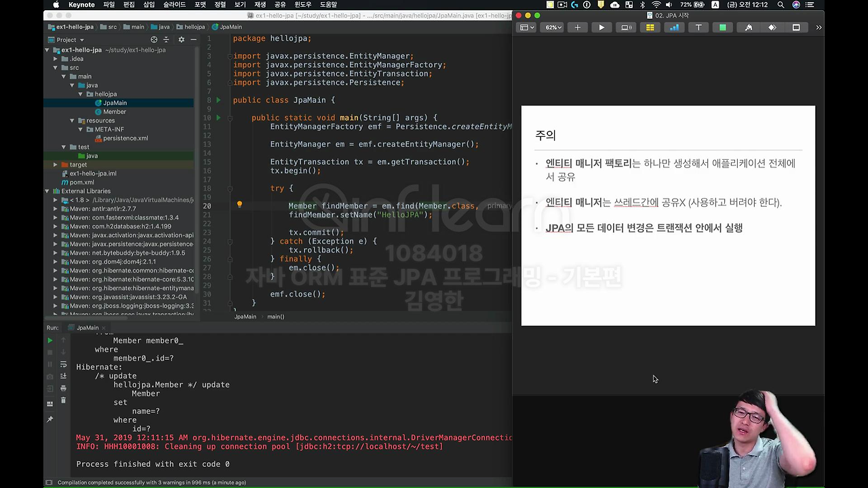Insert a text box in Keynote
868x488 pixels.
698,28
